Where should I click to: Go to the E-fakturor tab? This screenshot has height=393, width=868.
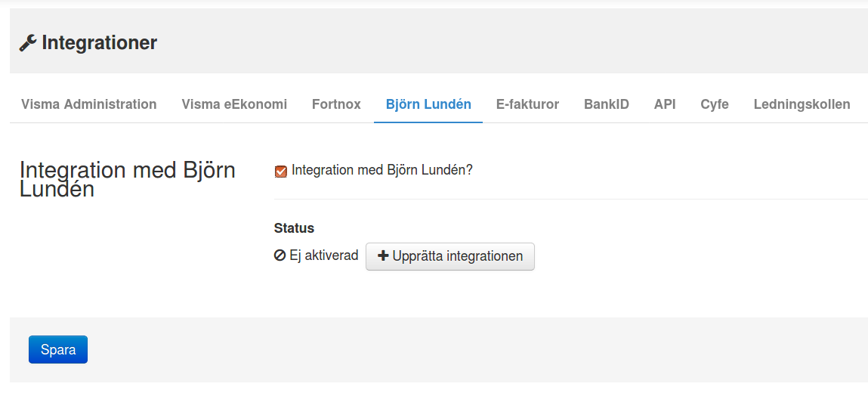tap(527, 104)
